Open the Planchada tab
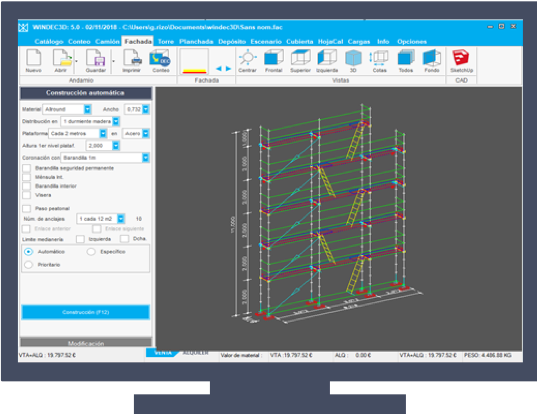537x414 pixels. tap(196, 41)
